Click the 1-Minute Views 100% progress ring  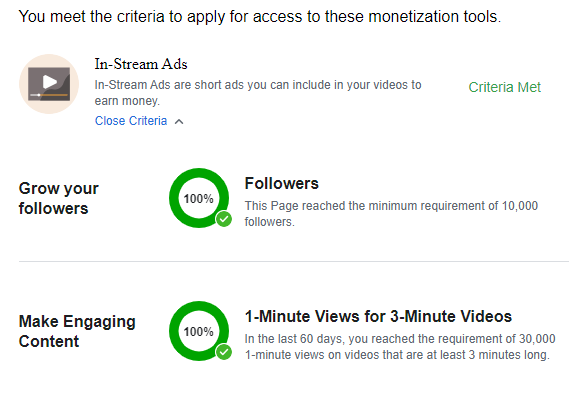[199, 331]
